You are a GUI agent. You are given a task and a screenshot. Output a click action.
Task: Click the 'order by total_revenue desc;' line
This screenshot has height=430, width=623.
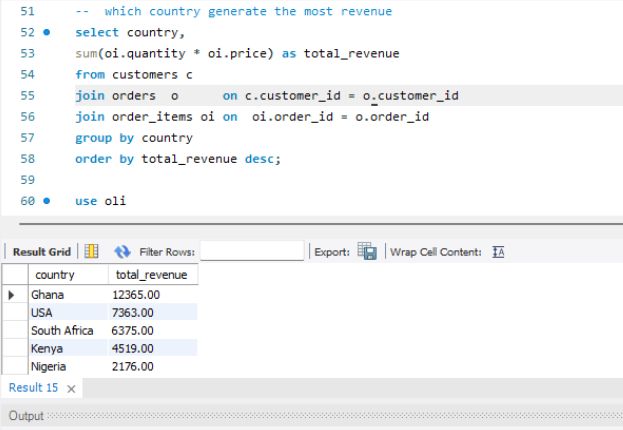(x=178, y=159)
